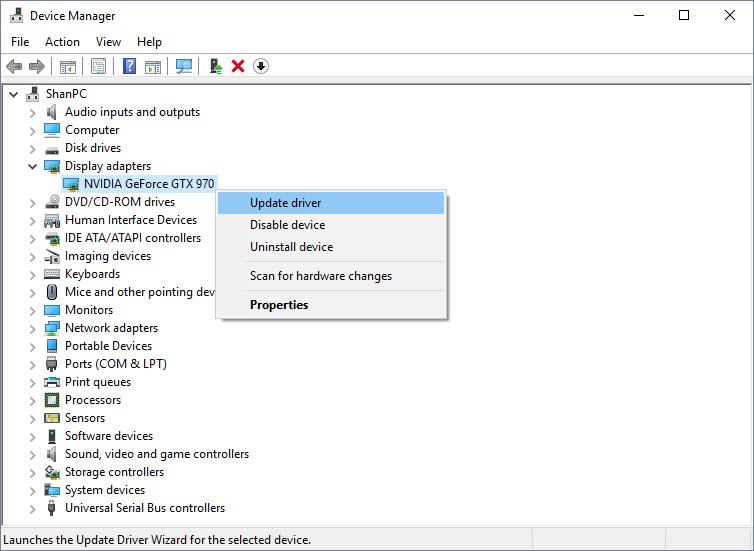Choose Uninstall device from context menu
This screenshot has width=754, height=551.
click(x=331, y=247)
